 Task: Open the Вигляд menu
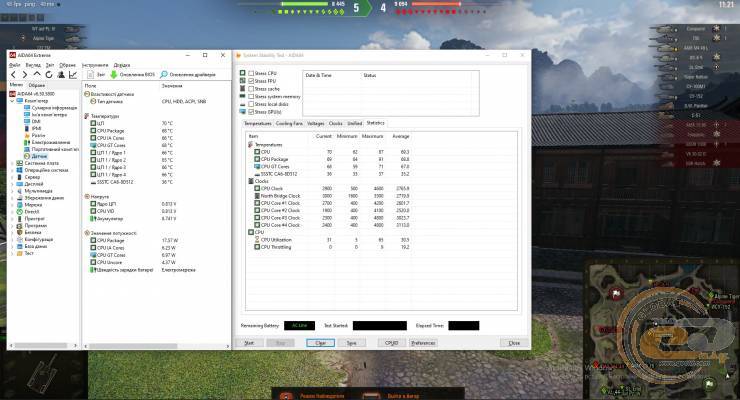pyautogui.click(x=33, y=65)
